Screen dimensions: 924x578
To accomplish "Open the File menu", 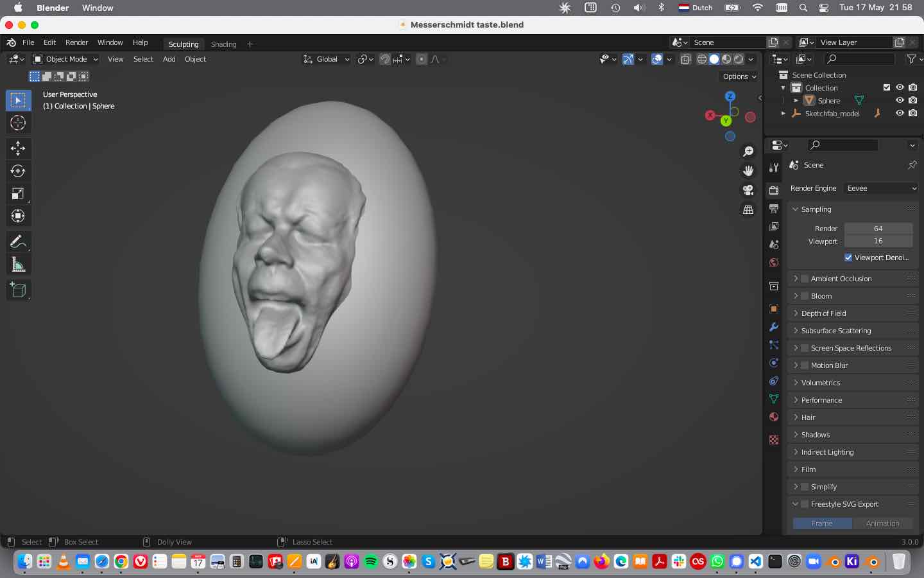I will click(x=28, y=42).
